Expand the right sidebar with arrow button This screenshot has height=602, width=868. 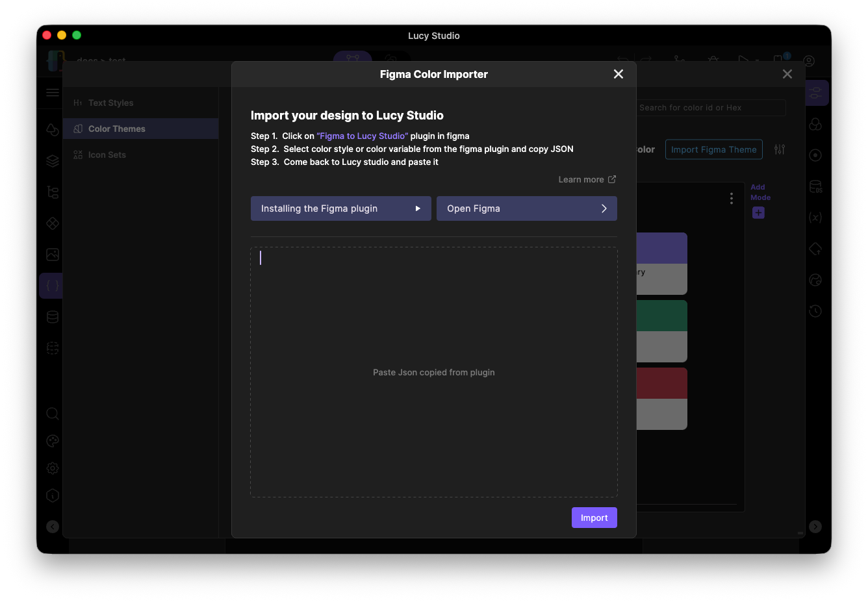click(x=815, y=527)
